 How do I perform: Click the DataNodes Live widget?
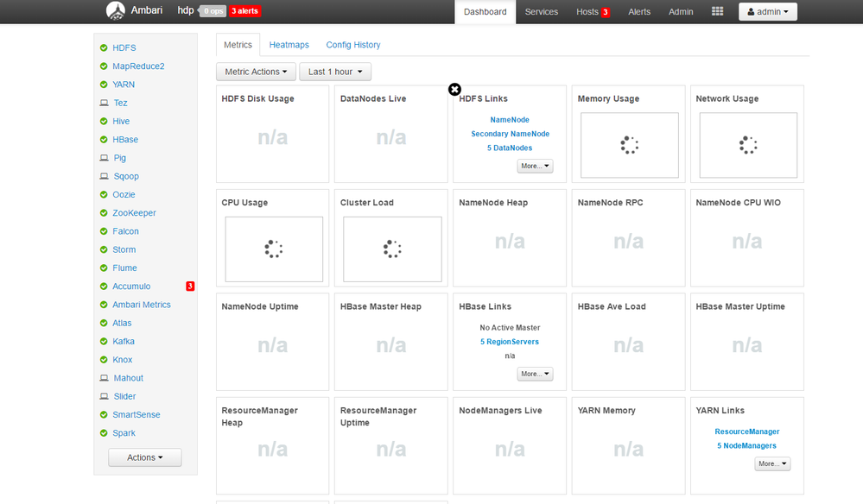(391, 134)
